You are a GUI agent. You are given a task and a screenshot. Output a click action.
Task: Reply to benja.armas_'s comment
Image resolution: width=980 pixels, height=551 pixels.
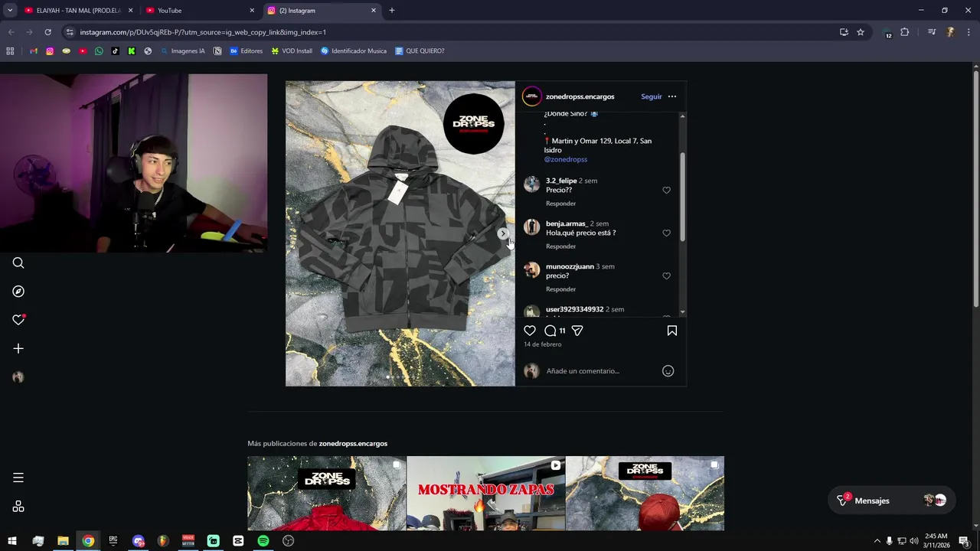(560, 246)
